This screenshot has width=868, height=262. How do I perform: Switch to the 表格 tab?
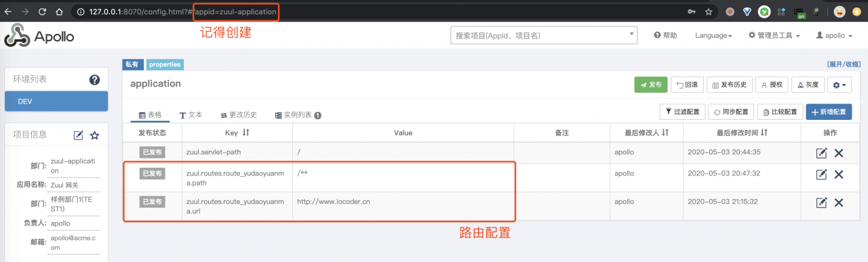(x=151, y=115)
